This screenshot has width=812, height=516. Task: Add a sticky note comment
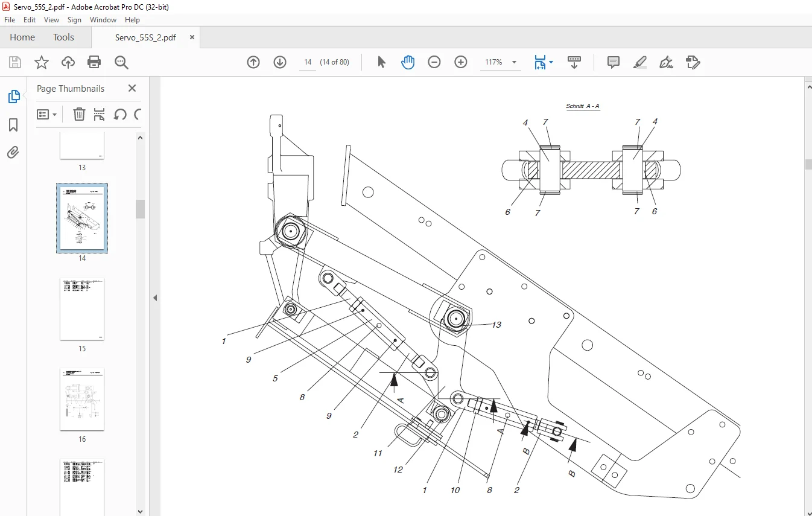[x=614, y=62]
